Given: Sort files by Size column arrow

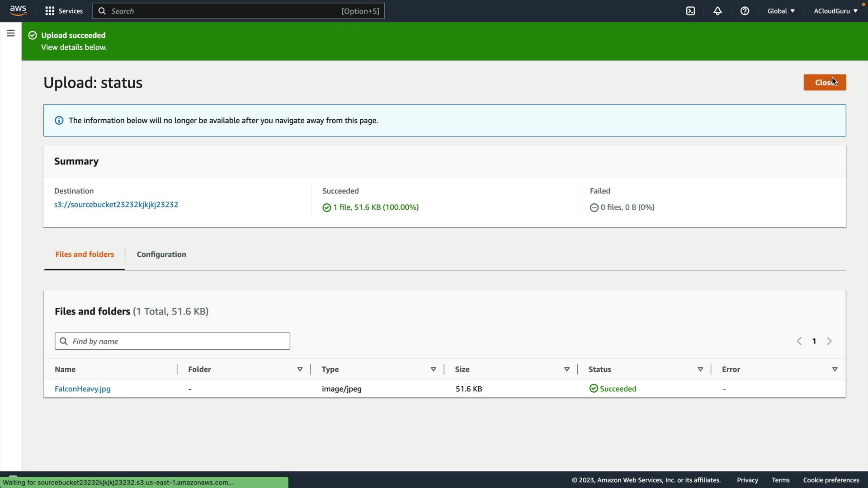Looking at the screenshot, I should (566, 369).
